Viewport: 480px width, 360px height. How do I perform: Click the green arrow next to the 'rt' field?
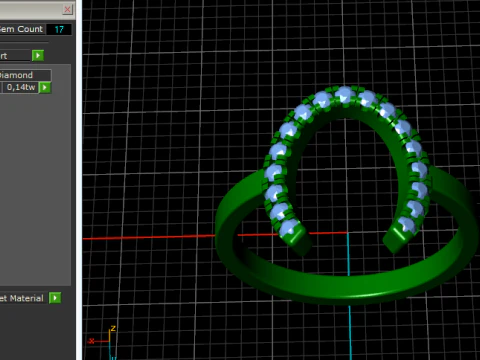click(x=38, y=55)
